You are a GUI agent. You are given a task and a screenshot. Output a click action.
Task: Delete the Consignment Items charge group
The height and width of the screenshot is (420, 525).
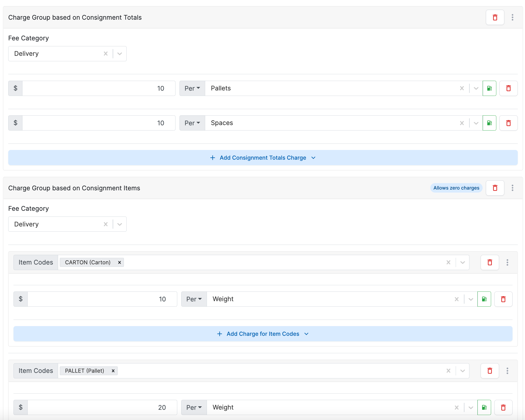pyautogui.click(x=495, y=188)
